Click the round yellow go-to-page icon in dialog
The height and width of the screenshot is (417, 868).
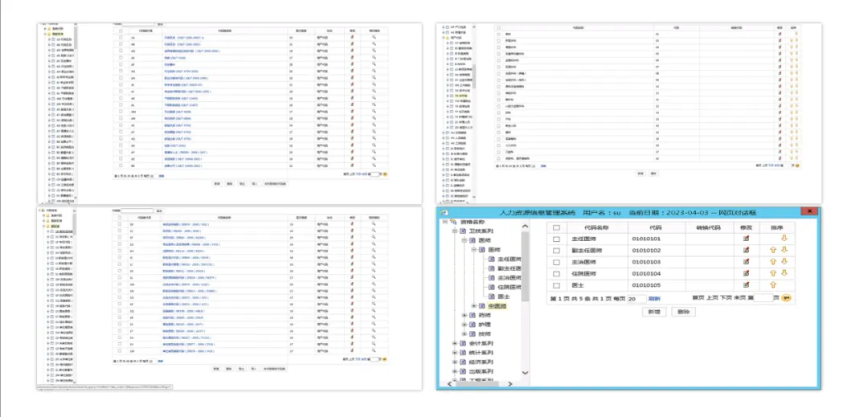pos(785,298)
